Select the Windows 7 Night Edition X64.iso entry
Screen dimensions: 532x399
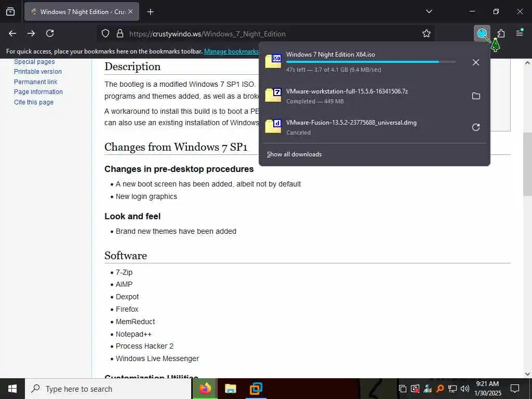tap(364, 62)
